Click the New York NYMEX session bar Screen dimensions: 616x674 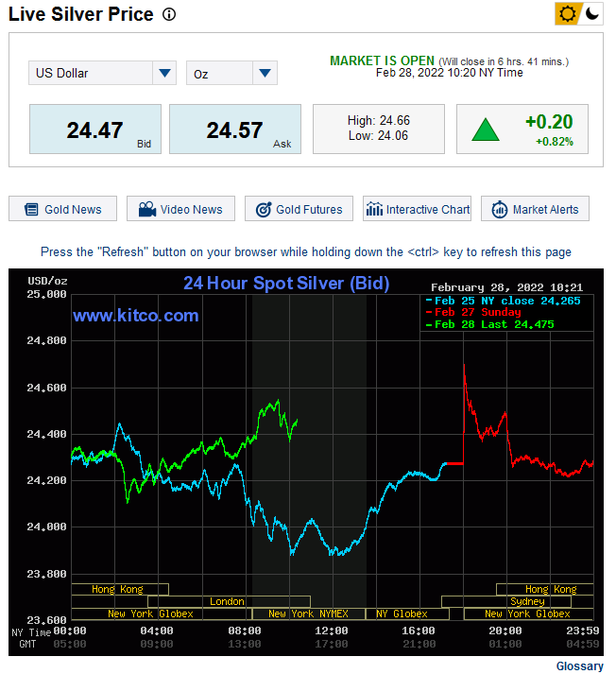[308, 614]
